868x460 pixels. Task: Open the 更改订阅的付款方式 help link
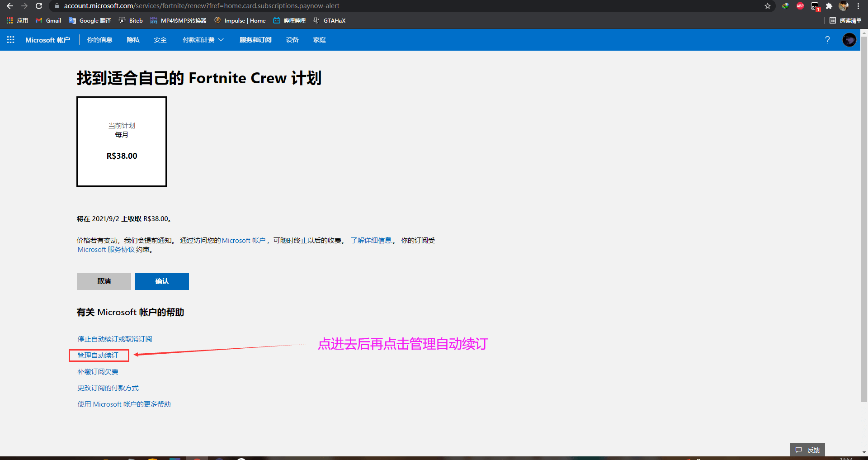(x=108, y=388)
